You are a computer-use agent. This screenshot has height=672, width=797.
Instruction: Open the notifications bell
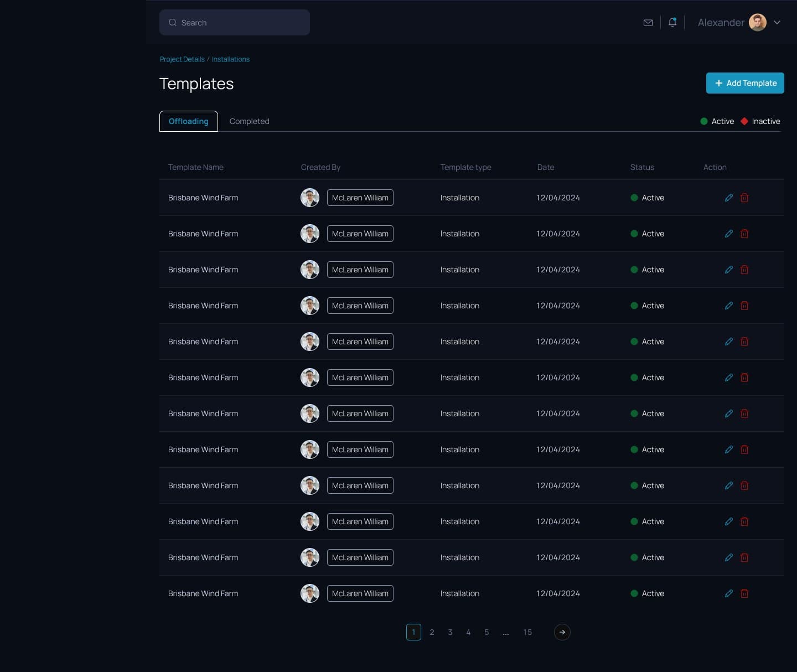672,22
